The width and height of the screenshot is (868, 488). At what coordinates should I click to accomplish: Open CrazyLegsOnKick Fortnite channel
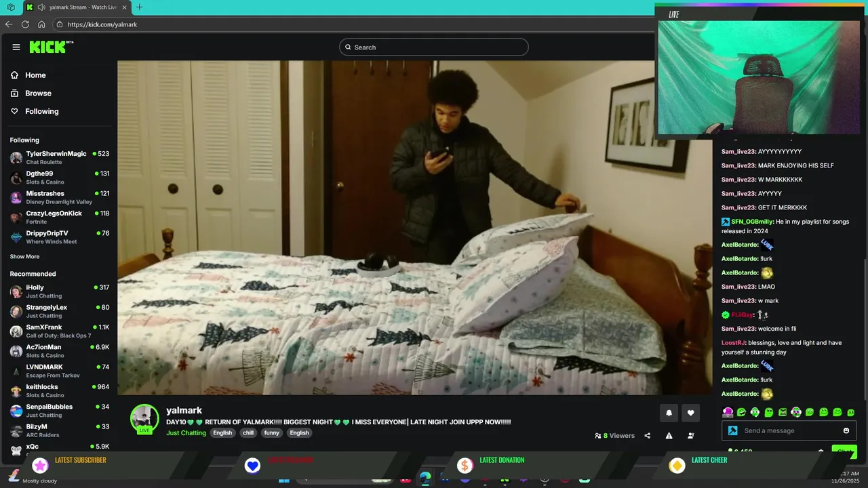click(x=60, y=218)
